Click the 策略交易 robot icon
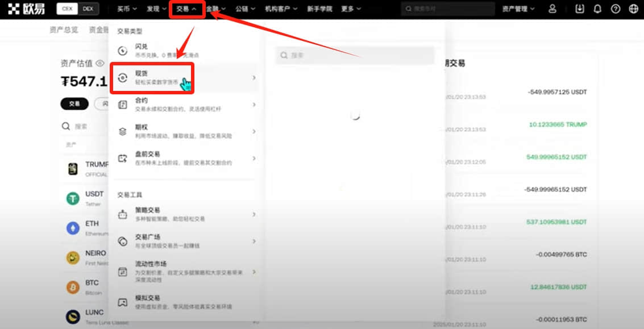The height and width of the screenshot is (329, 644). point(122,214)
